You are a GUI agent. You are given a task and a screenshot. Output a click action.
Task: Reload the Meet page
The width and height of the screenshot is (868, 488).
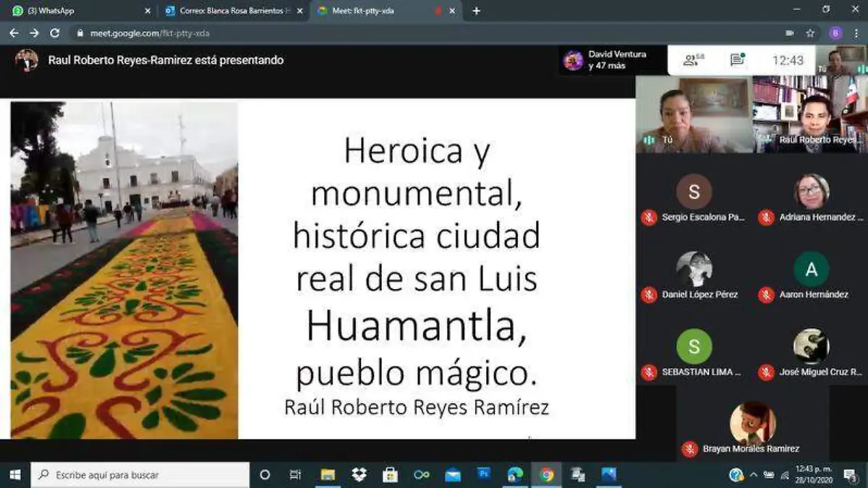[54, 33]
